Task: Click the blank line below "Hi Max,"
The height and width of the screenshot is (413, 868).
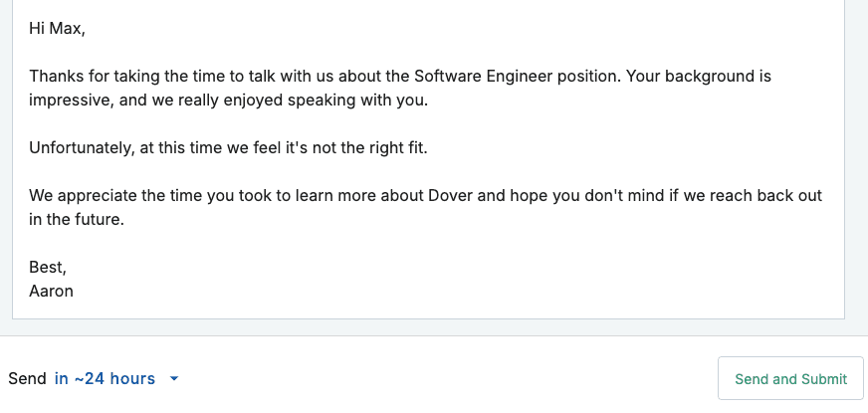Action: coord(199,52)
